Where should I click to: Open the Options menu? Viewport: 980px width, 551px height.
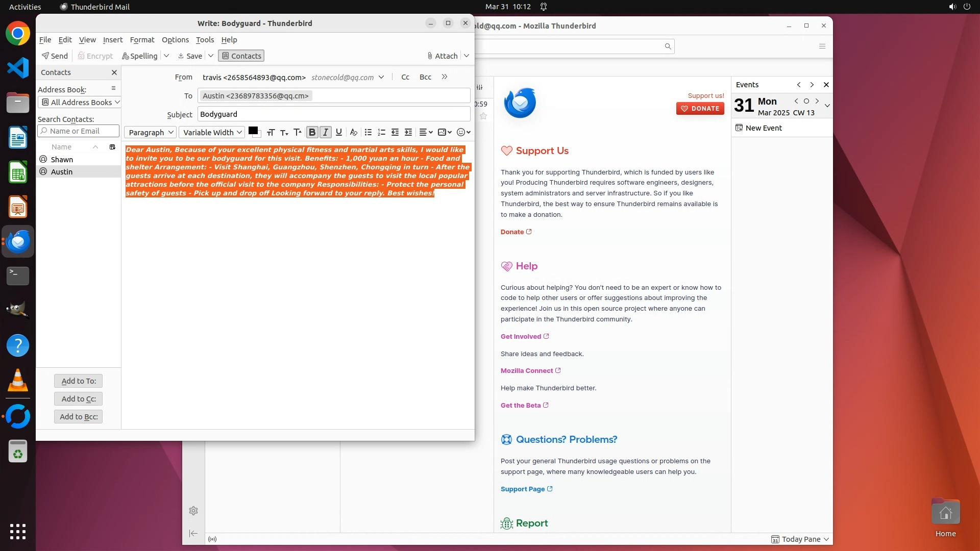coord(175,40)
